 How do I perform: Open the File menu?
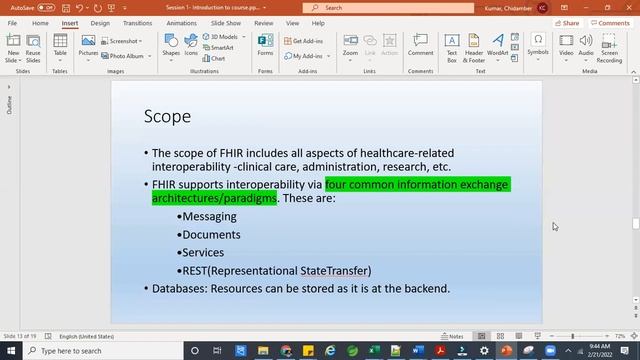tap(12, 23)
